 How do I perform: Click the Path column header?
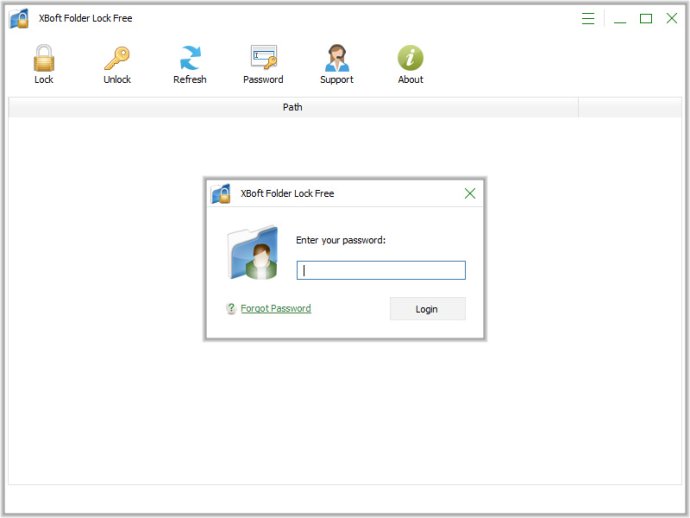[293, 107]
